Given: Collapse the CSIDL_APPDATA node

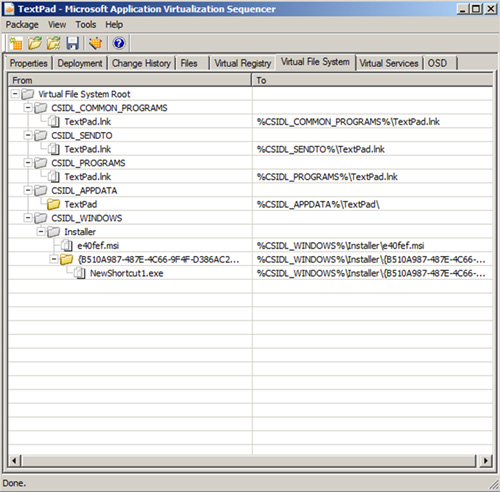Looking at the screenshot, I should pos(28,190).
